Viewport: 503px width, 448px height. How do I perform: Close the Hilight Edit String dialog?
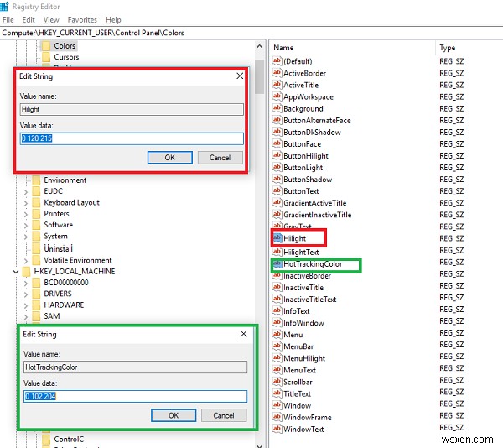[240, 76]
